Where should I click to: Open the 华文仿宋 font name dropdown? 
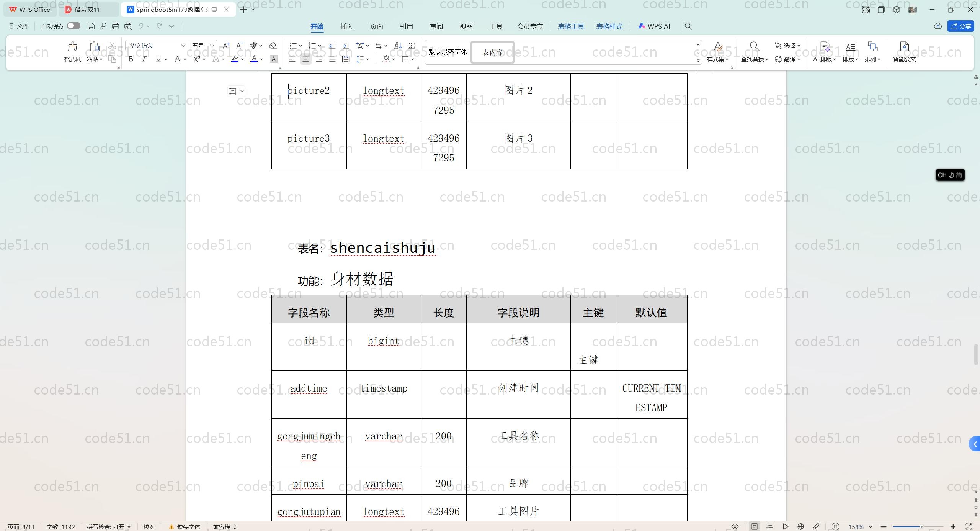(183, 46)
